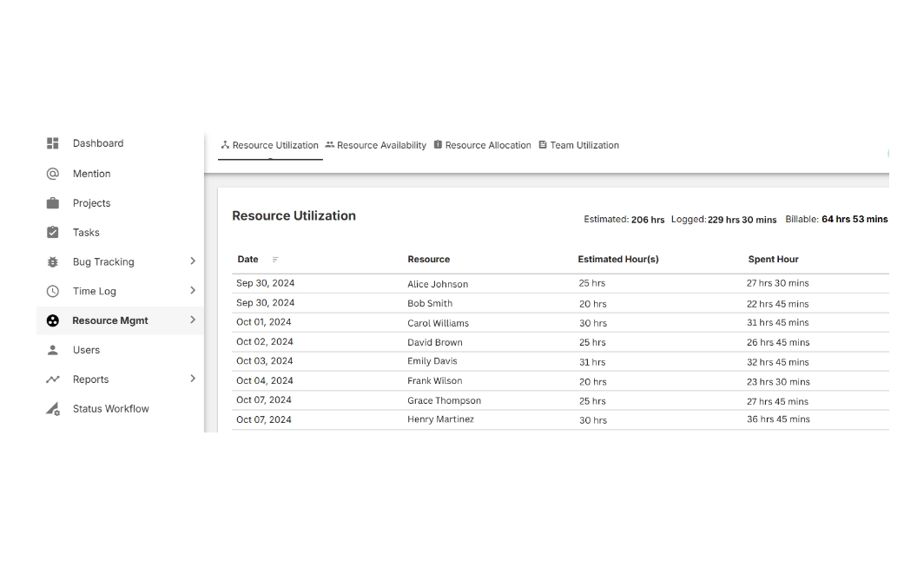Expand the Bug Tracking submenu
The width and height of the screenshot is (924, 561).
point(193,261)
